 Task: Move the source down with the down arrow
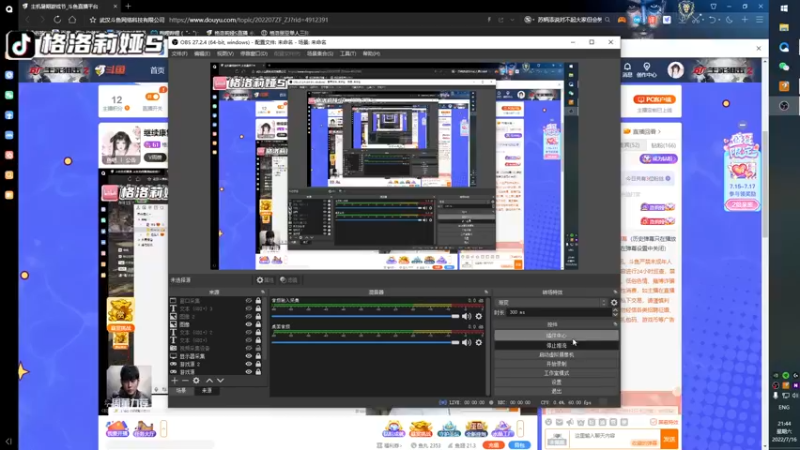coord(220,381)
